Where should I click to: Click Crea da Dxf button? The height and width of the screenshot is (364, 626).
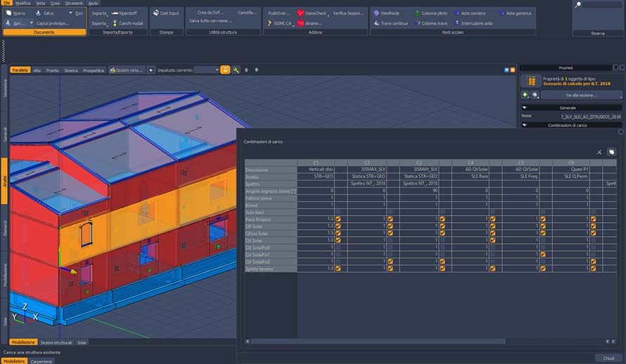point(210,13)
